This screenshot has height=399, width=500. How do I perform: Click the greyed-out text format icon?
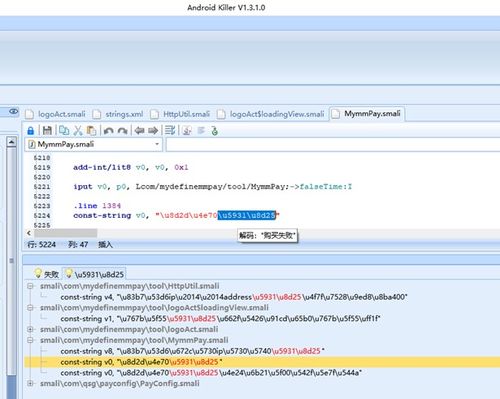[x=201, y=130]
